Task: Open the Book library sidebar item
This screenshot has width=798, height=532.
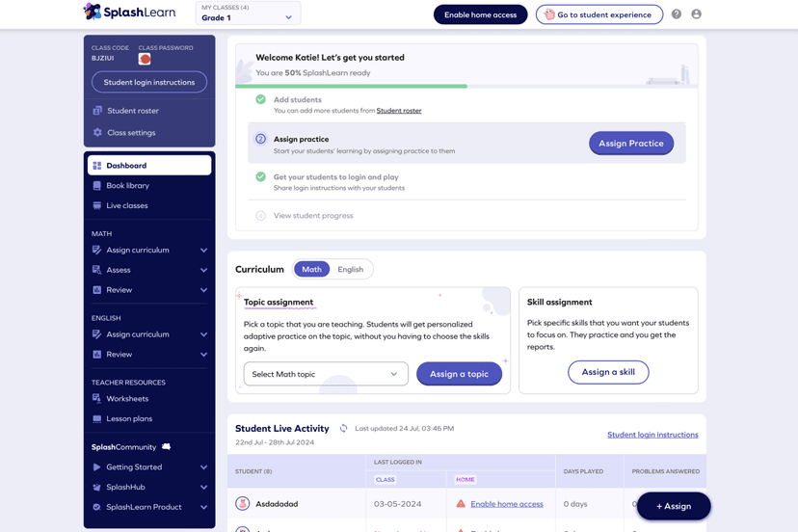Action: (x=127, y=186)
